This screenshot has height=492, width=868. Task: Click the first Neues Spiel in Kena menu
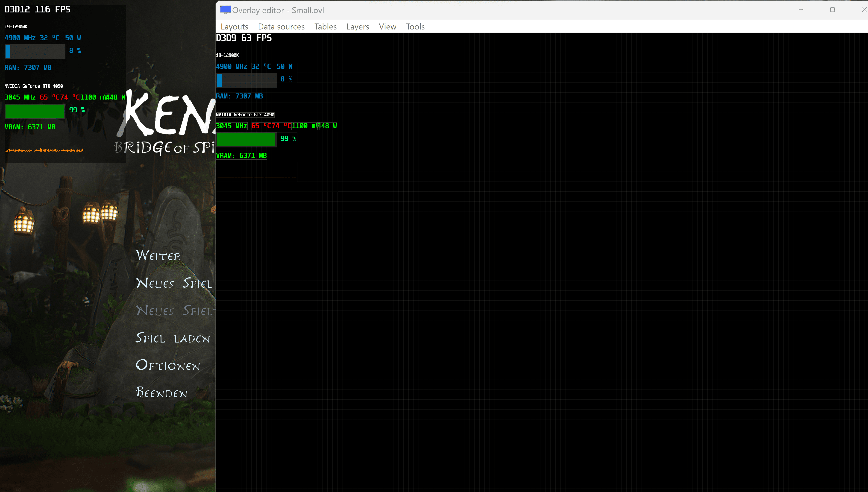174,283
